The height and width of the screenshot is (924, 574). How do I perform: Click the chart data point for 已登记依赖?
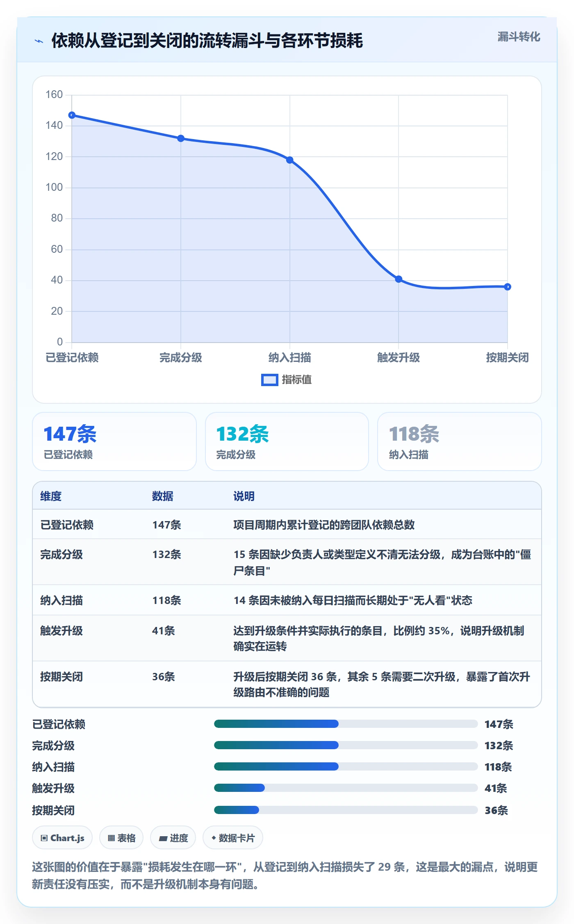tap(72, 115)
